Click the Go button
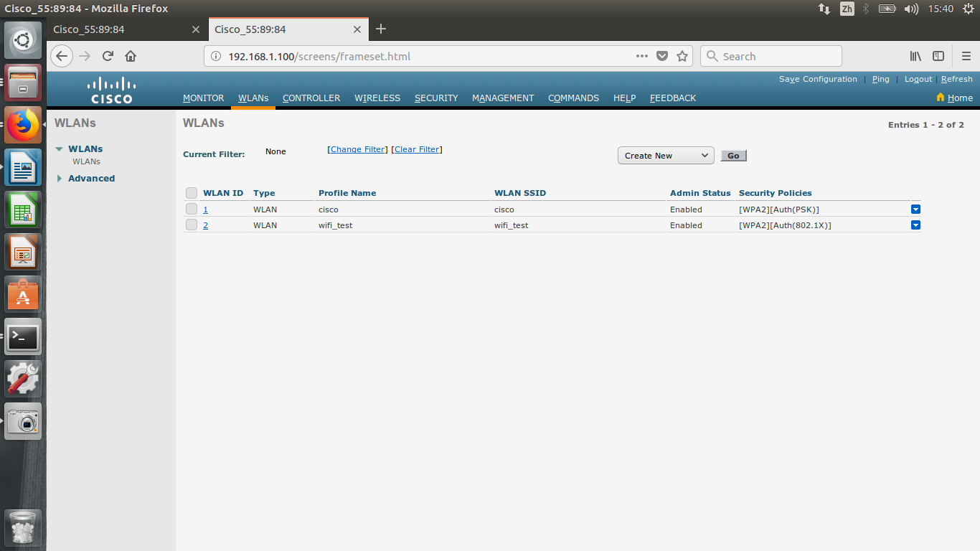The width and height of the screenshot is (980, 551). (x=733, y=156)
